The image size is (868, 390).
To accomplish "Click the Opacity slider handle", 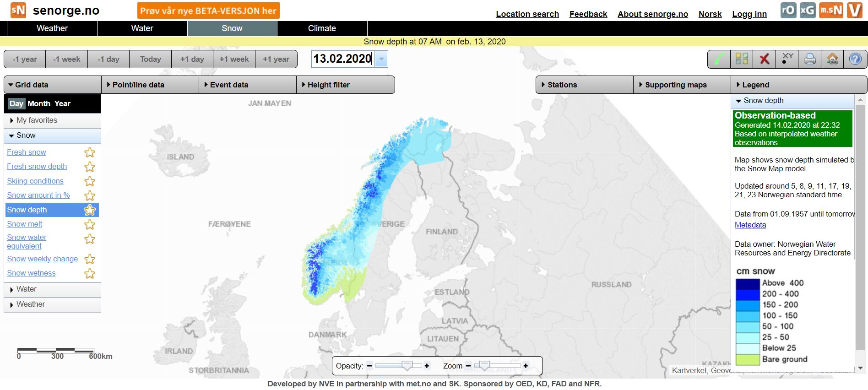I will pos(407,365).
